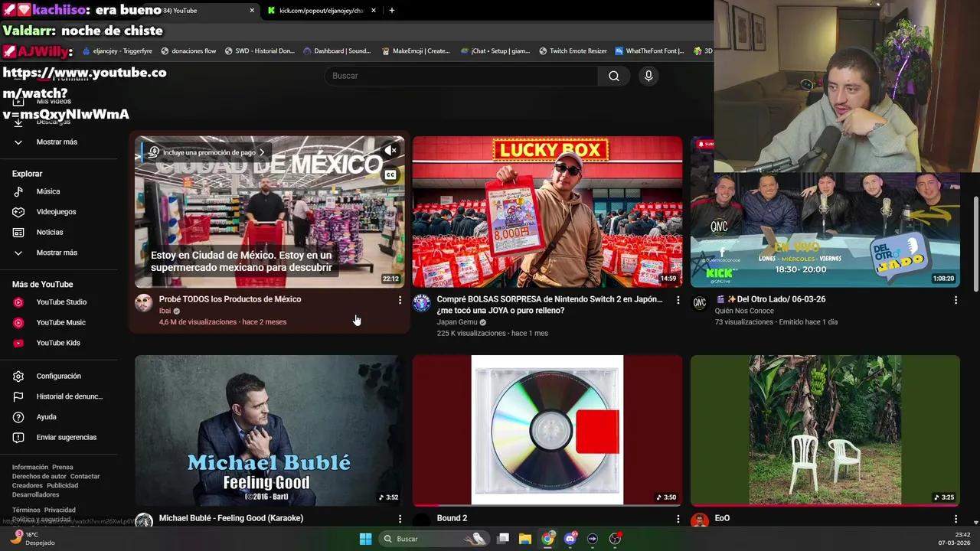
Task: Open Noticias category
Action: tap(50, 232)
